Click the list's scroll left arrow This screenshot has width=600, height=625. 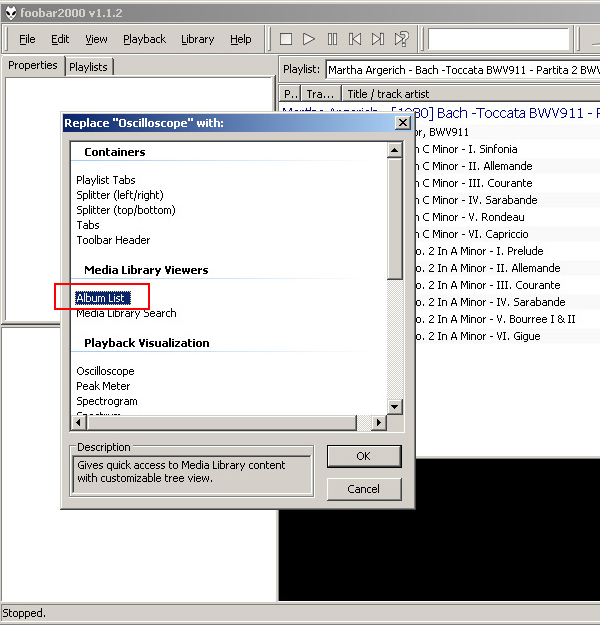[x=79, y=423]
